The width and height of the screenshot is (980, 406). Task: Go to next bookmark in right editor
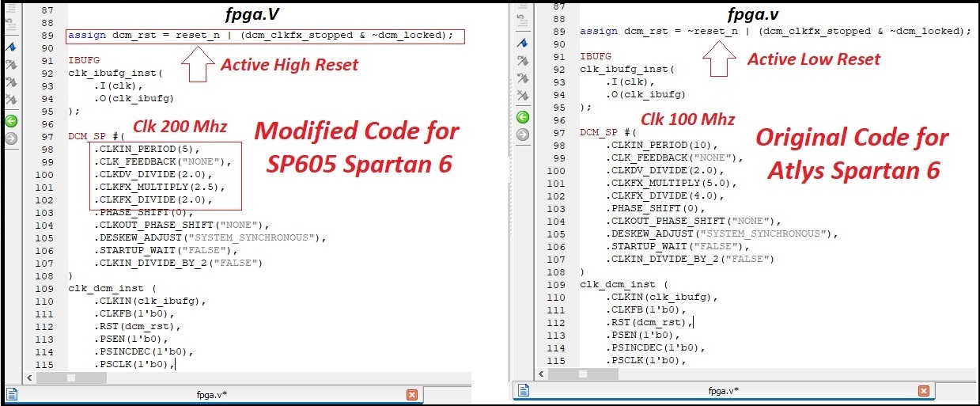pos(523,60)
